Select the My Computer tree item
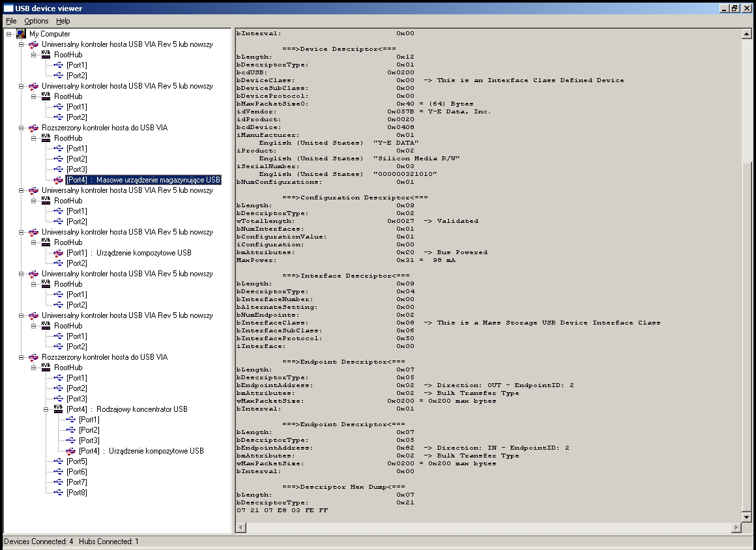756x550 pixels. (x=50, y=34)
